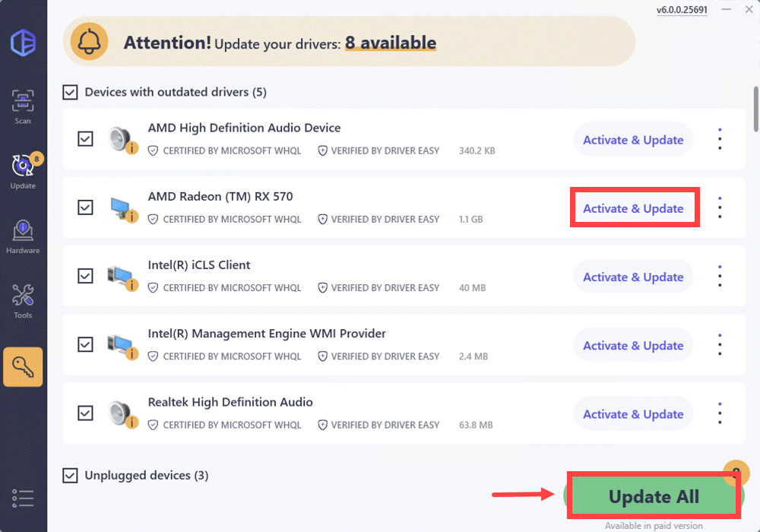Click the AMD Radeon RX 570 device icon
Viewport: 760px width, 532px height.
pyautogui.click(x=124, y=209)
